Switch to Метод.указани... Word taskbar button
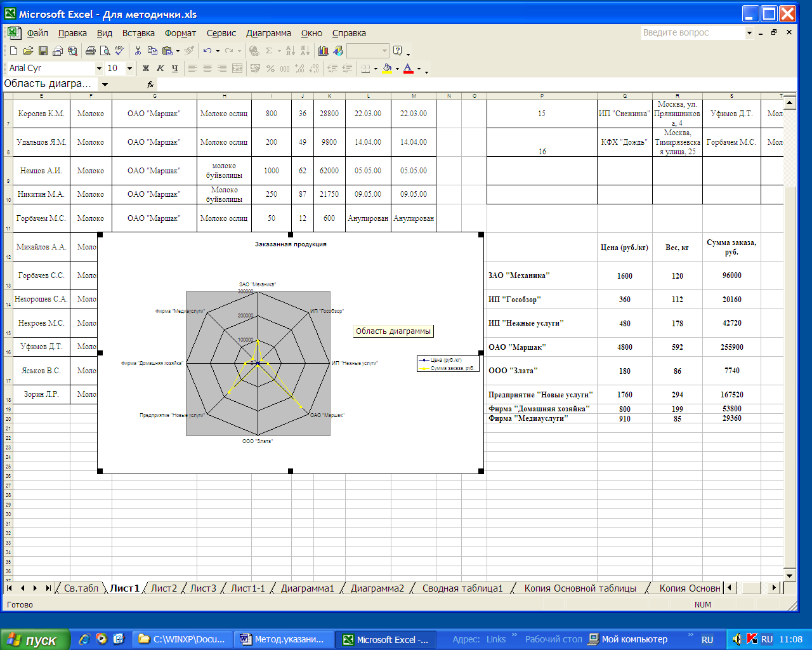Image resolution: width=812 pixels, height=650 pixels. [283, 639]
